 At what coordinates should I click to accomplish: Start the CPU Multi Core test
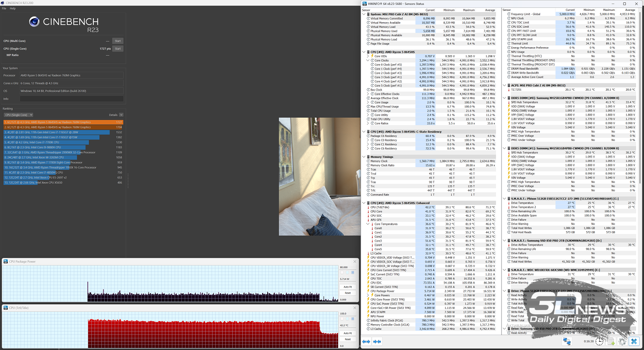(x=118, y=41)
